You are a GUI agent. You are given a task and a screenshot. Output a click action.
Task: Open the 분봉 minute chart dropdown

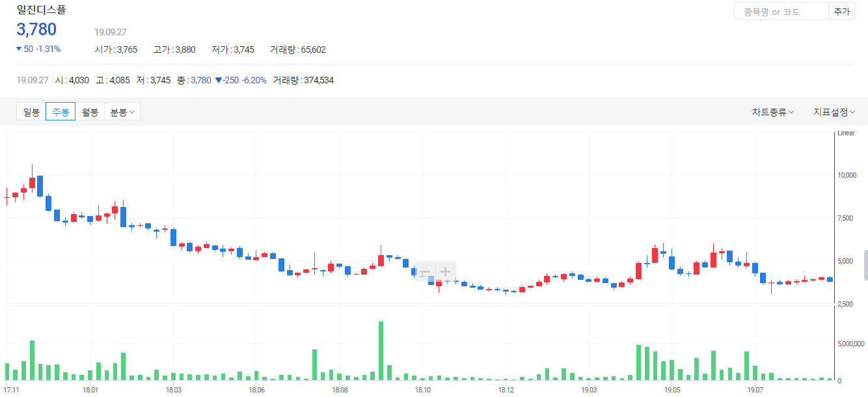point(122,112)
